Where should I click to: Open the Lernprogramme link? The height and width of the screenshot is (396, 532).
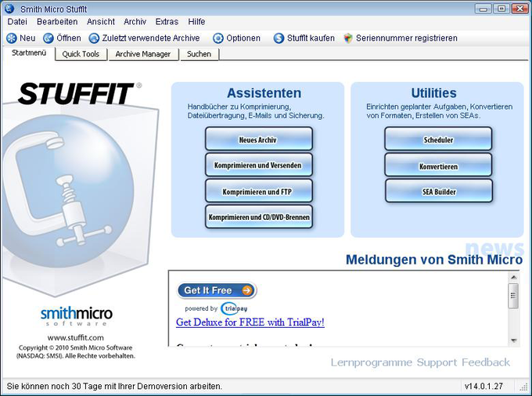pyautogui.click(x=371, y=362)
